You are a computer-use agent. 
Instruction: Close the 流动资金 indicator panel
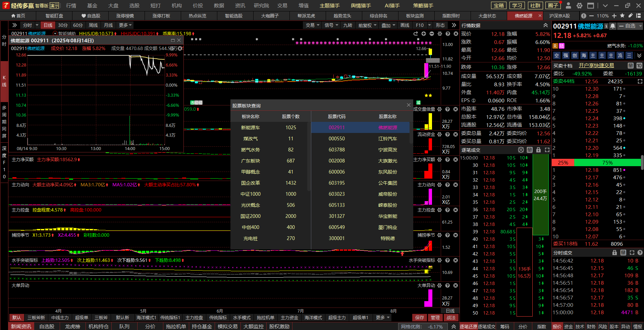[455, 134]
